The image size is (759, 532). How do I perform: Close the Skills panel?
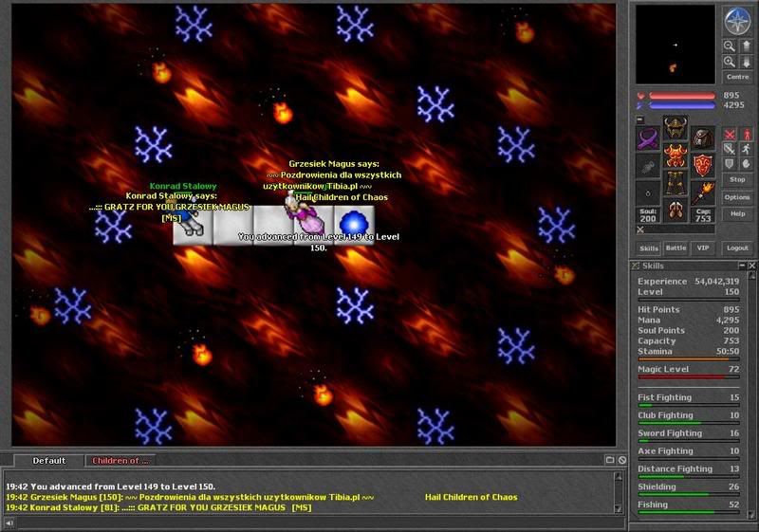click(x=751, y=266)
